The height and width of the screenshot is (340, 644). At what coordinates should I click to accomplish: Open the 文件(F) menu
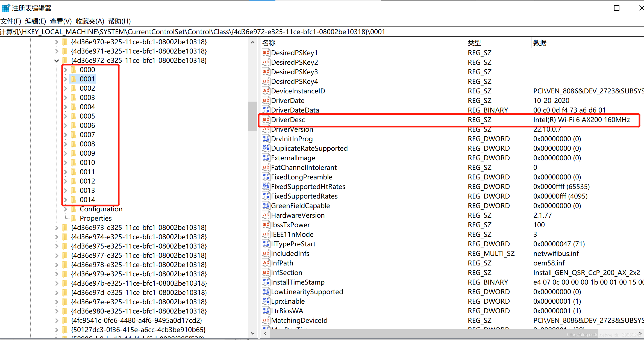pos(11,21)
